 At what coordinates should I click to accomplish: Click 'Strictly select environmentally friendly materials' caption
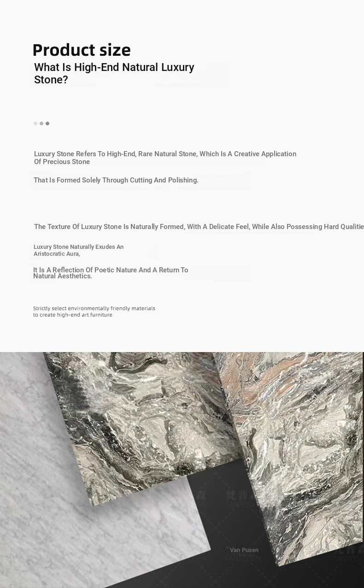tap(94, 308)
